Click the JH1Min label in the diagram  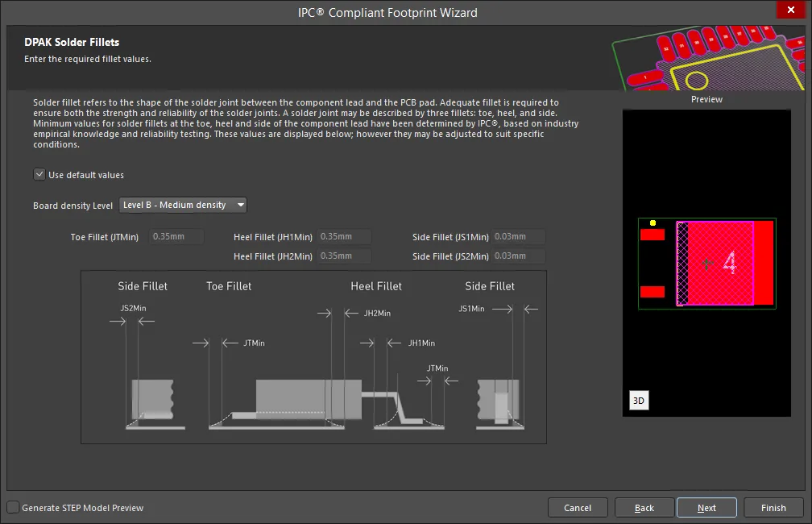pos(421,343)
